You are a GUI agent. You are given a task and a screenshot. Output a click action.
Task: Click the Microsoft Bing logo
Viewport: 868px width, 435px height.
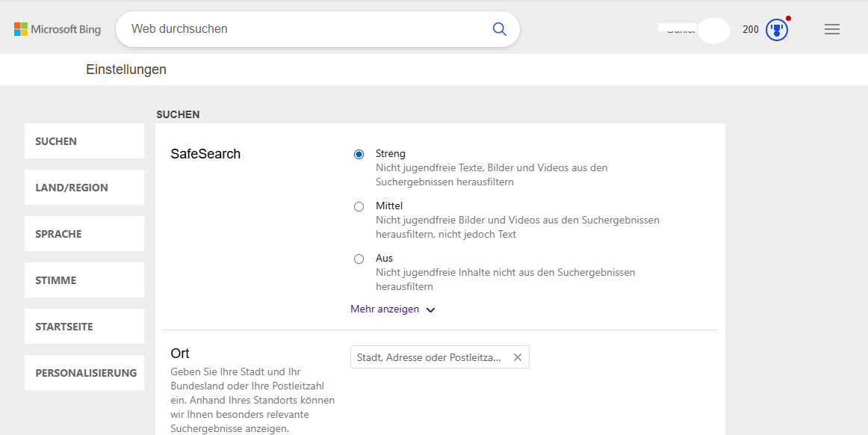coord(58,29)
